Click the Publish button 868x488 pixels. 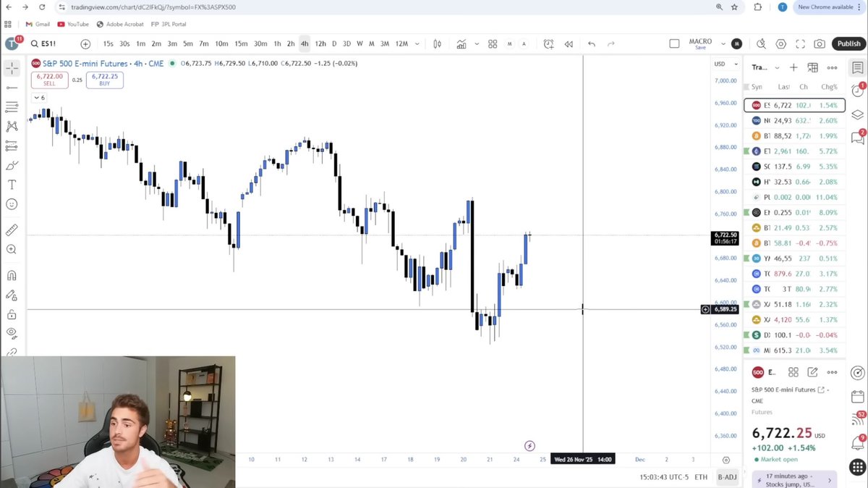coord(848,43)
